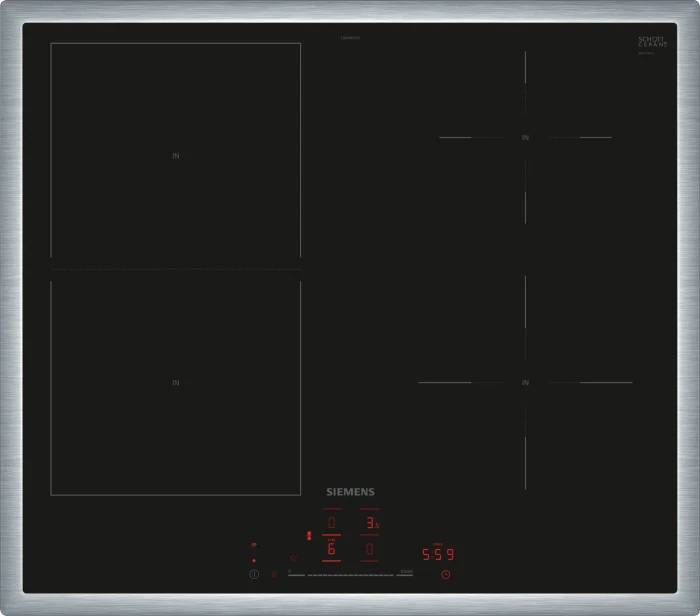The height and width of the screenshot is (616, 700).
Task: Tap the red timer clock symbol
Action: point(446,574)
